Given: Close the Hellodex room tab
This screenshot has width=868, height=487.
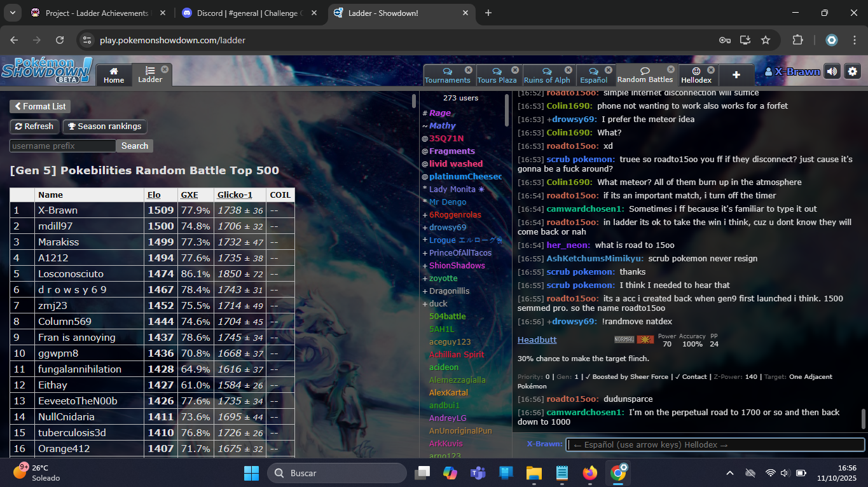Looking at the screenshot, I should [x=711, y=70].
